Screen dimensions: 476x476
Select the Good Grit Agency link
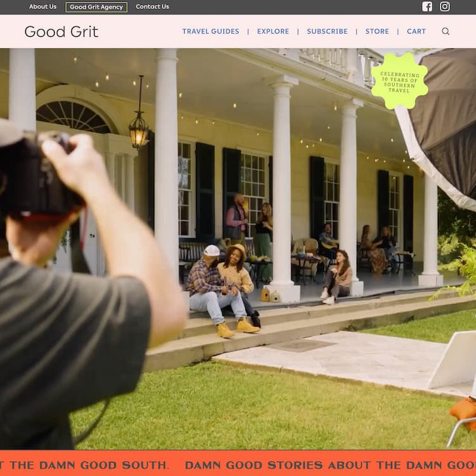point(96,7)
